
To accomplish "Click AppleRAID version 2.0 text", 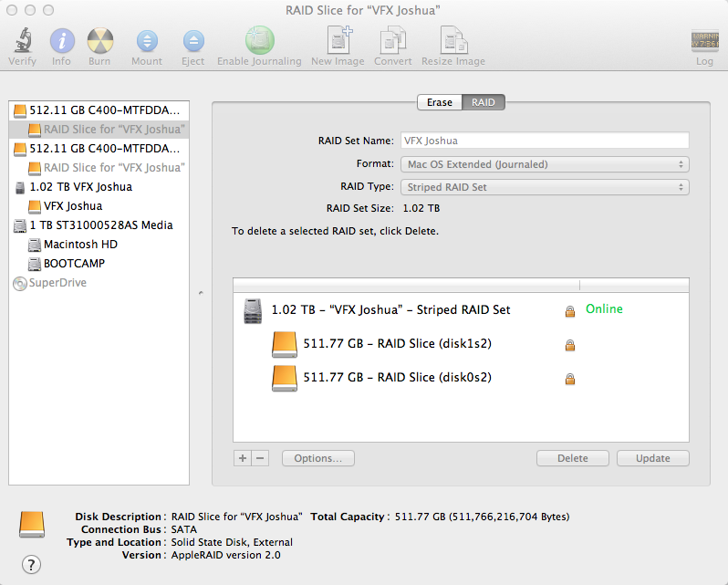I will coord(225,555).
